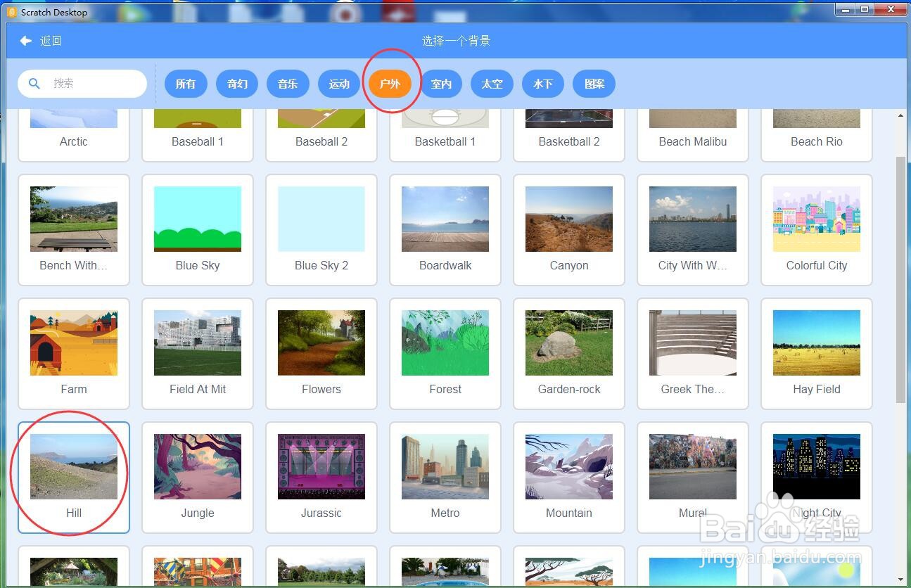Choose the Basketball 1 backdrop
The width and height of the screenshot is (911, 588).
point(445,134)
